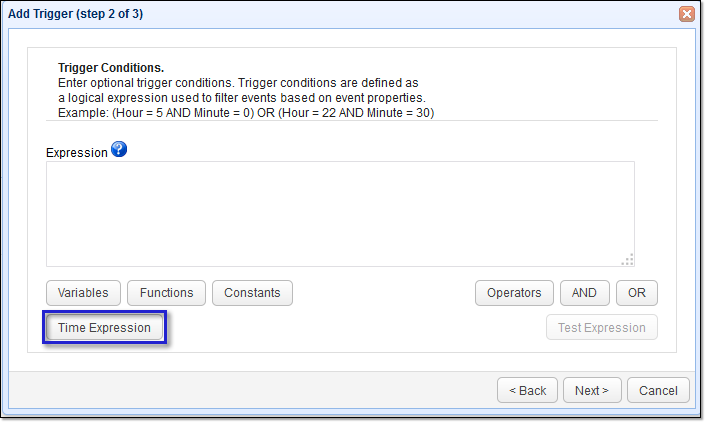Go back with the Back button
705x422 pixels.
tap(527, 390)
